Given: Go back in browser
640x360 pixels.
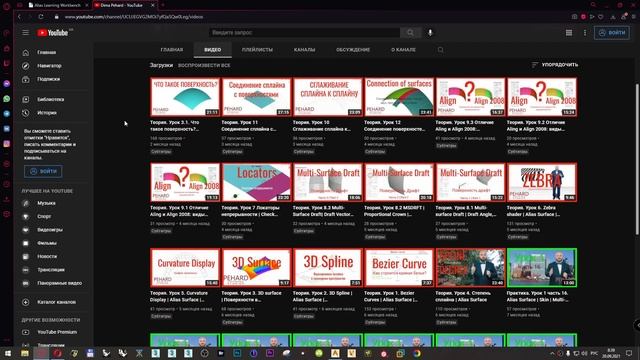Looking at the screenshot, I should point(19,17).
